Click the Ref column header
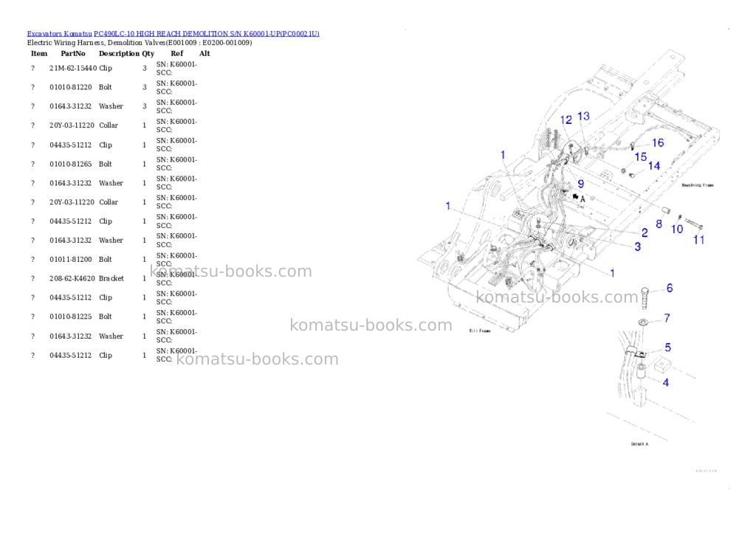The image size is (756, 535). pos(177,53)
